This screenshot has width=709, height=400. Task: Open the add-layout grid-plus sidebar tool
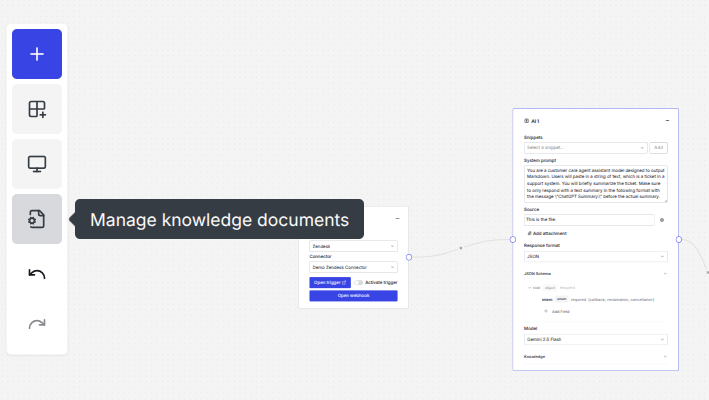tap(37, 109)
